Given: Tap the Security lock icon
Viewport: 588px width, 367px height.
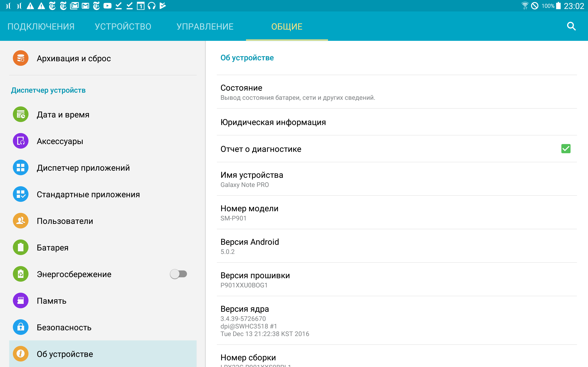Looking at the screenshot, I should [21, 327].
